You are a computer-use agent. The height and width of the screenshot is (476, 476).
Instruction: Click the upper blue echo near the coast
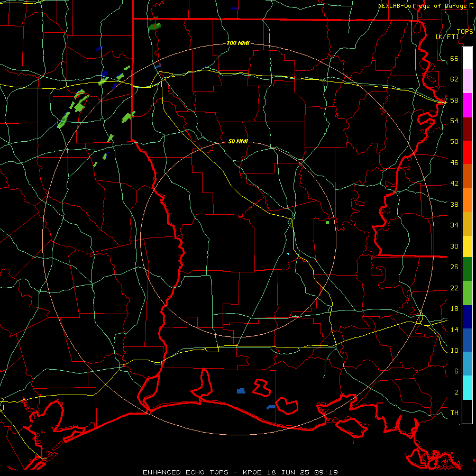pos(241,391)
